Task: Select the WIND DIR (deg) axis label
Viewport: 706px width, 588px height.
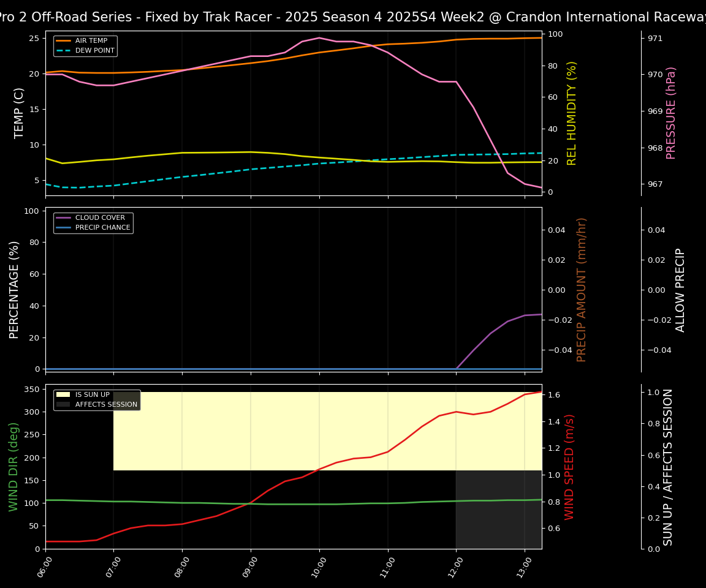Action: [13, 466]
